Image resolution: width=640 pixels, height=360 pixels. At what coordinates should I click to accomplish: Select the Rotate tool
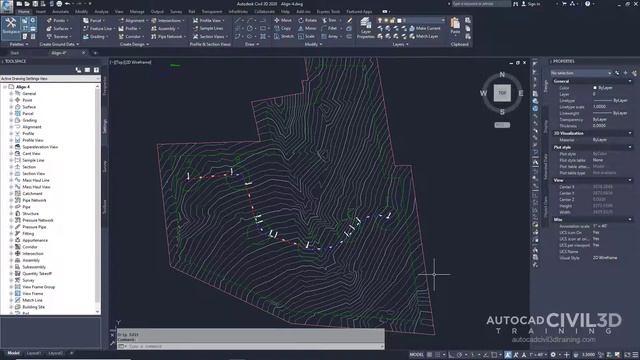pyautogui.click(x=307, y=20)
